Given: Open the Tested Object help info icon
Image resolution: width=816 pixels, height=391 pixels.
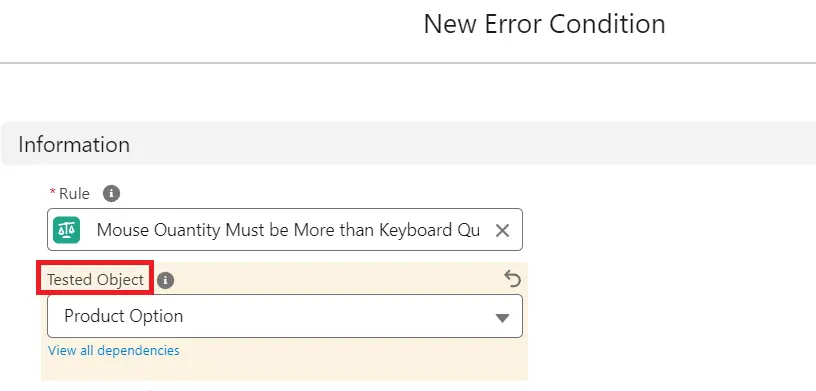Looking at the screenshot, I should pos(165,280).
